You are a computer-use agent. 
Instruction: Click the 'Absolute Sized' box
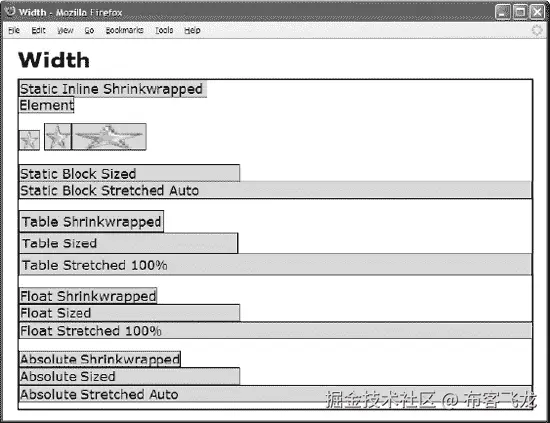129,376
